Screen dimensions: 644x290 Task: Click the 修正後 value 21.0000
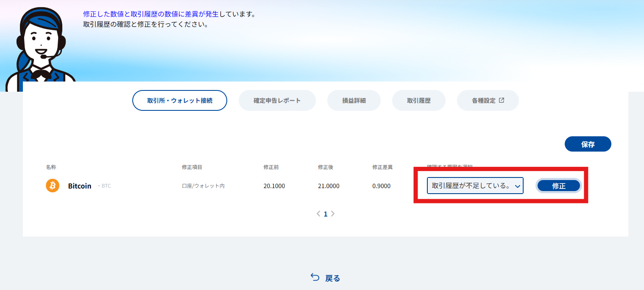[329, 186]
